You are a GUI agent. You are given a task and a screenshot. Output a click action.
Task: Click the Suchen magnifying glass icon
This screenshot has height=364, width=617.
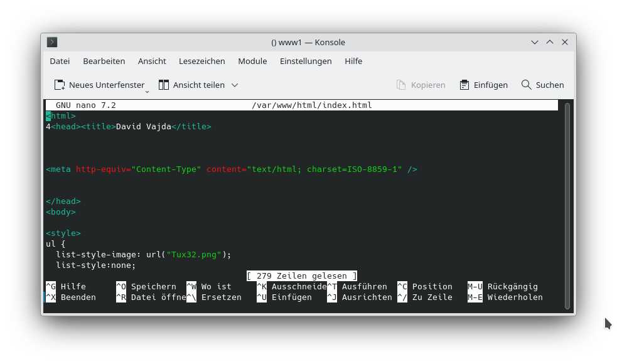[525, 84]
